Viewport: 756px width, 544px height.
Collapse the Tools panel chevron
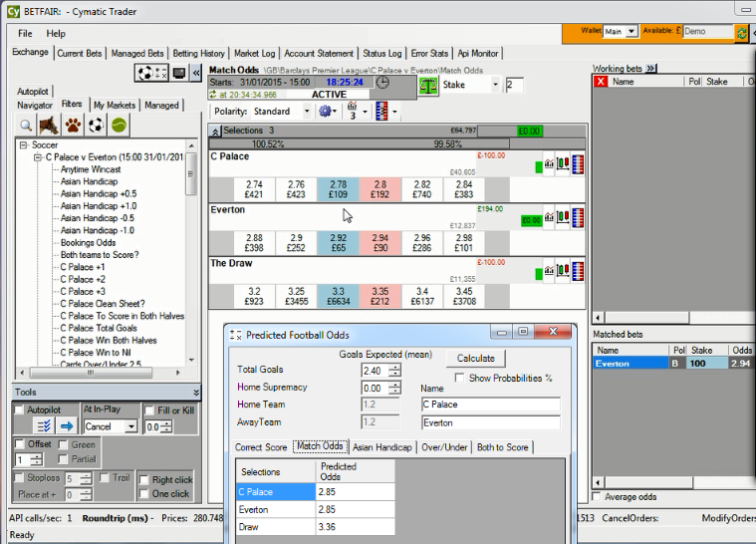coord(196,393)
